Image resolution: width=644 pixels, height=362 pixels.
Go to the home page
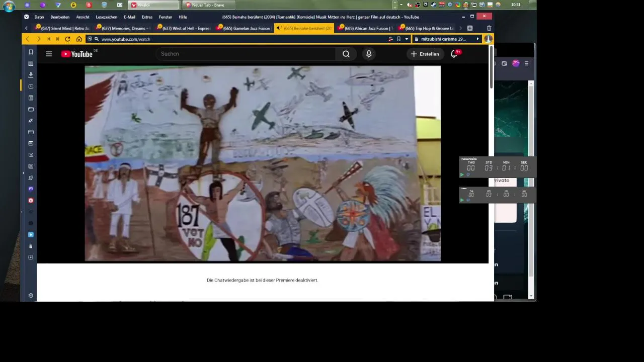coord(79,39)
